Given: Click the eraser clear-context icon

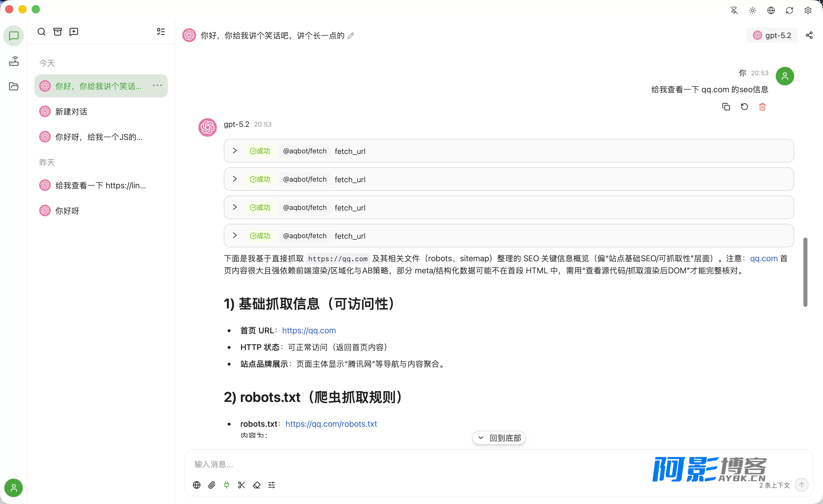Looking at the screenshot, I should tap(257, 485).
